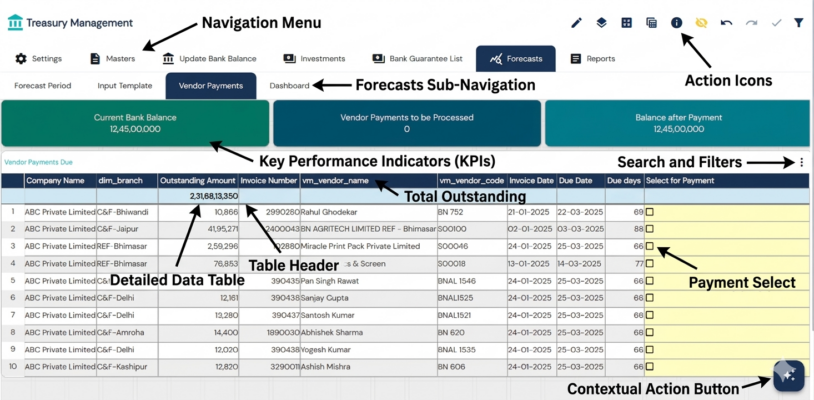814x400 pixels.
Task: Click the Select for Payment column header
Action: (727, 181)
